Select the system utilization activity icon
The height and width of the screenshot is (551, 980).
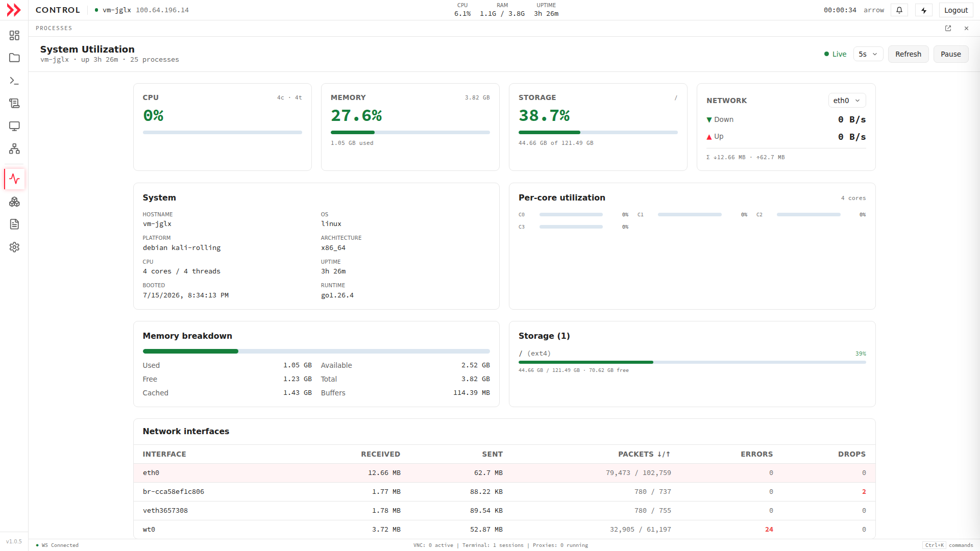point(14,179)
